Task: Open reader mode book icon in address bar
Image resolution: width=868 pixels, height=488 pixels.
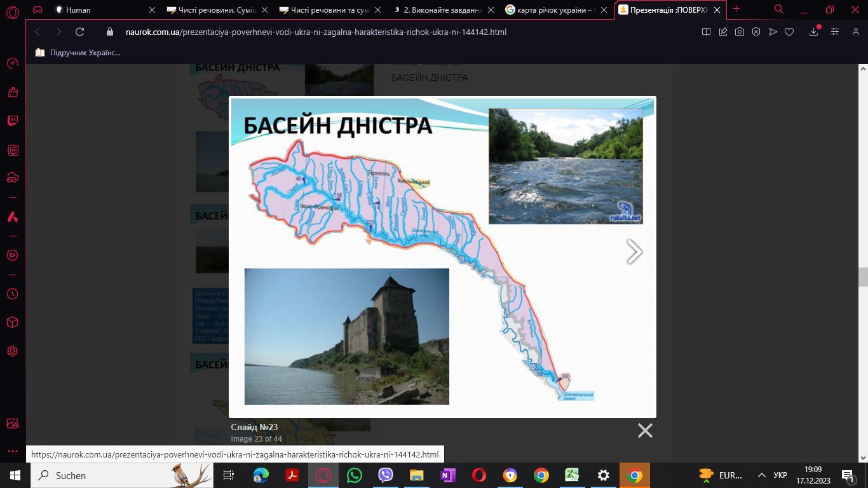Action: (706, 32)
